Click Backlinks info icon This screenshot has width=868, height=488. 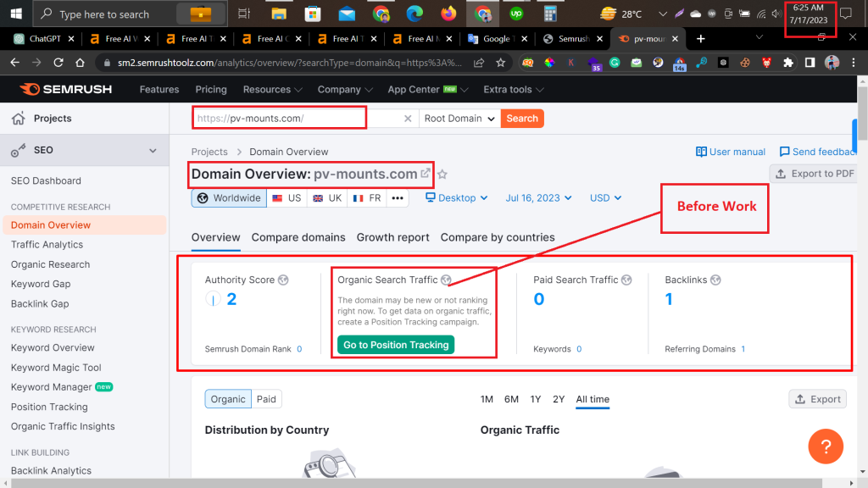tap(715, 280)
